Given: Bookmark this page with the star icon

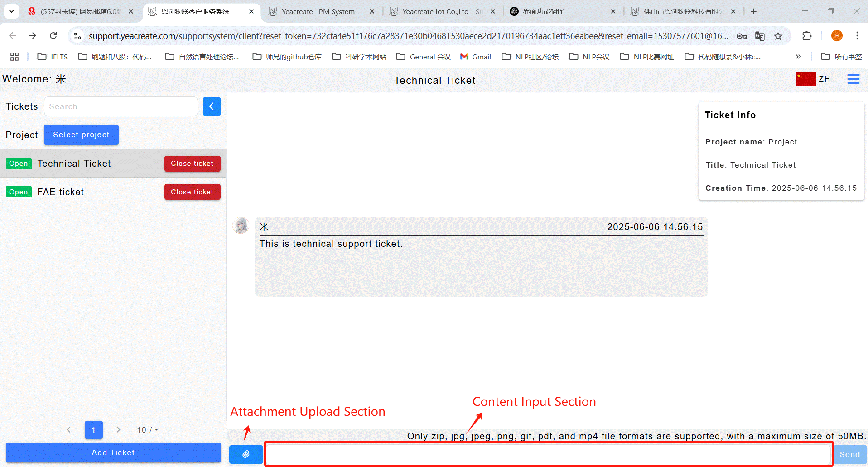Looking at the screenshot, I should point(778,36).
